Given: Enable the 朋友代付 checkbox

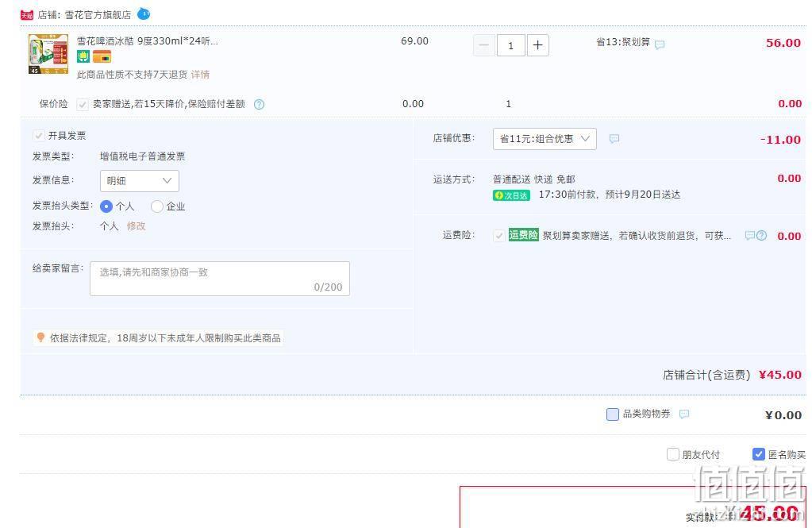Looking at the screenshot, I should tap(672, 454).
